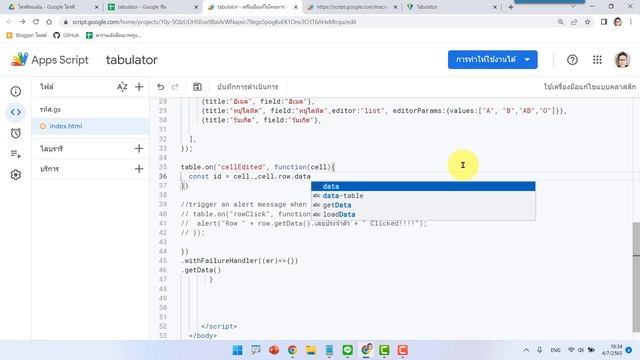Switch to the classic editor link
This screenshot has width=640, height=360.
point(589,87)
